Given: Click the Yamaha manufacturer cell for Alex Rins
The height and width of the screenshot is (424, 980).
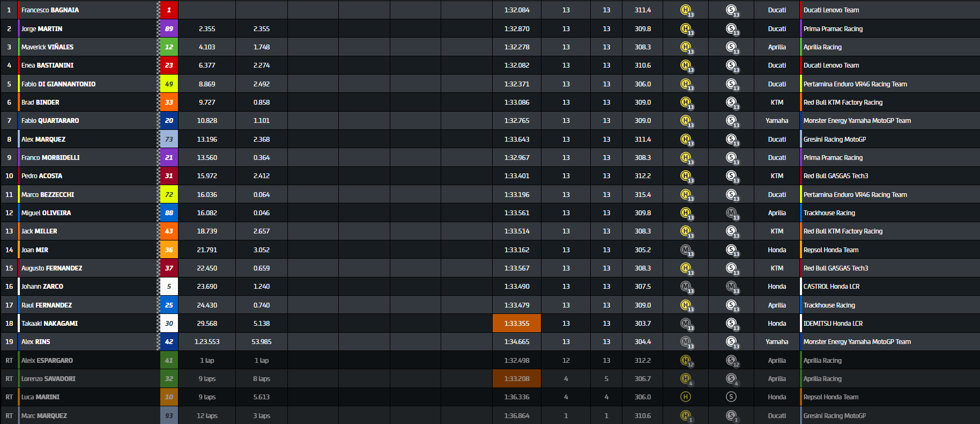Looking at the screenshot, I should [777, 342].
